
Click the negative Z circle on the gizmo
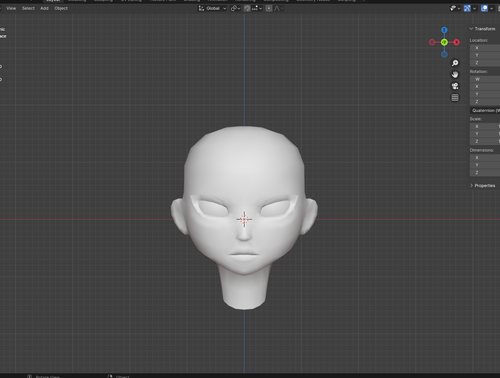[444, 54]
